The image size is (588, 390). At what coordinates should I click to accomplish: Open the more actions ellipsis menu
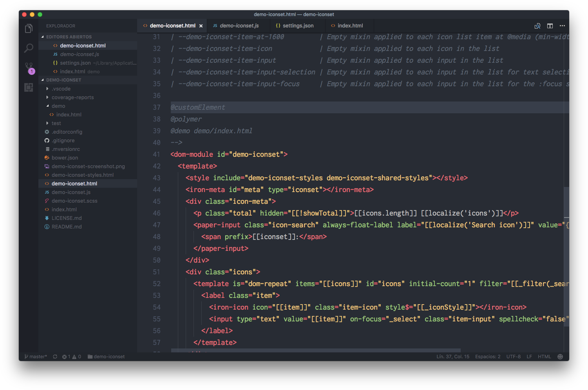click(x=562, y=26)
